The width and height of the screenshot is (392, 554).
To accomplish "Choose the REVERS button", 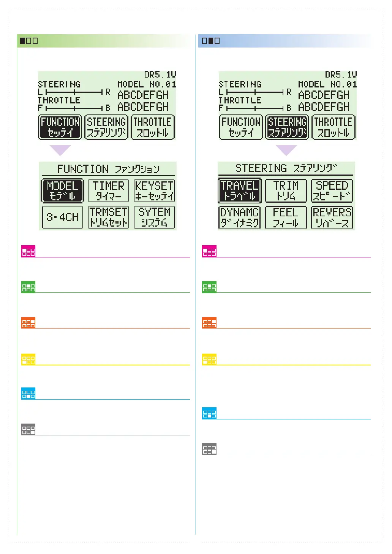I will point(332,217).
